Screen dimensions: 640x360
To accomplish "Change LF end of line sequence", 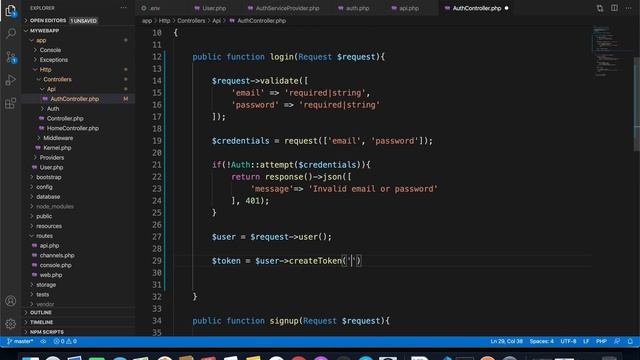I will pos(586,341).
